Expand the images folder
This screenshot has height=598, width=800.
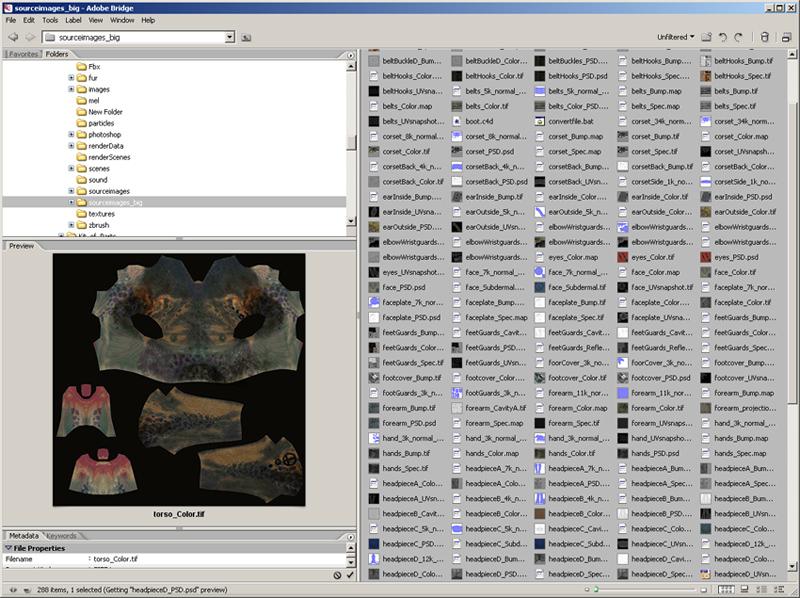[x=71, y=89]
